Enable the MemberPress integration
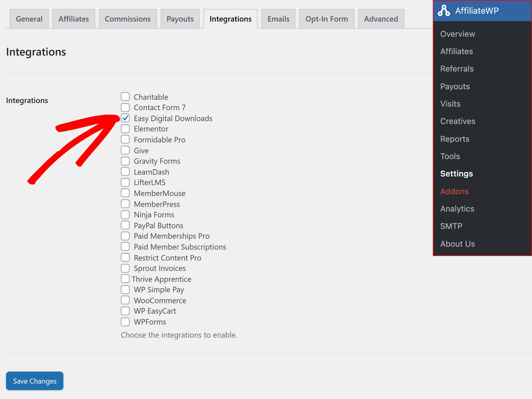The width and height of the screenshot is (532, 399). coord(125,204)
